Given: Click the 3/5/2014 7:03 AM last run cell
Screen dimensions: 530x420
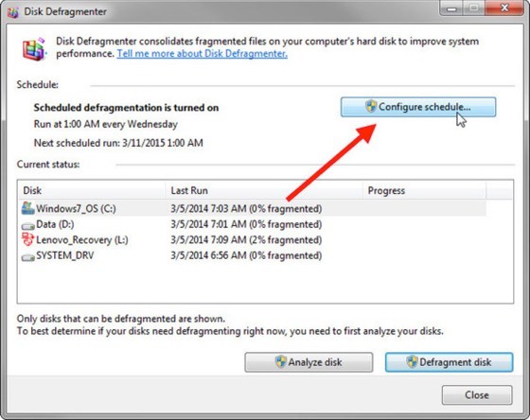Looking at the screenshot, I should click(x=246, y=209).
